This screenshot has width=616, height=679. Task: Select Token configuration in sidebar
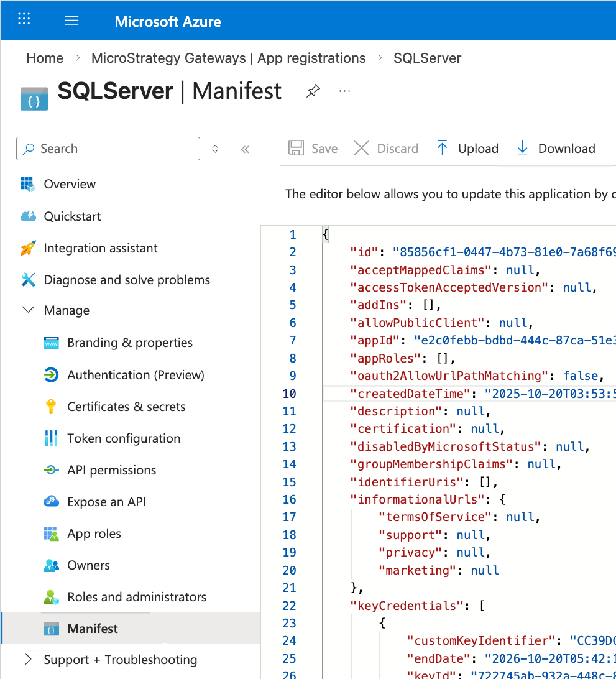pos(124,438)
